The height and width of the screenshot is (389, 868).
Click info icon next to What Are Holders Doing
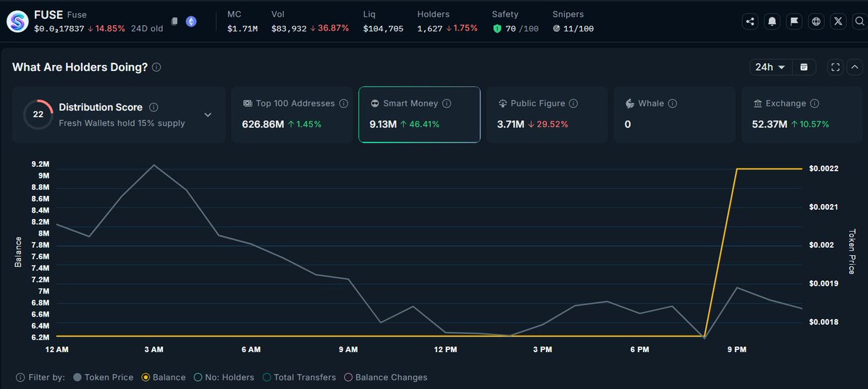pyautogui.click(x=156, y=67)
